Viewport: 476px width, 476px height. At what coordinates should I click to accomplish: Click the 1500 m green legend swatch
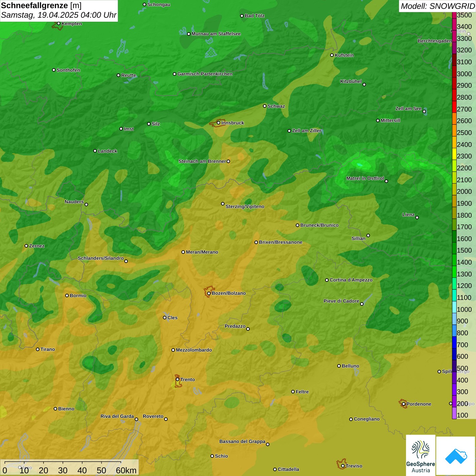coord(454,248)
